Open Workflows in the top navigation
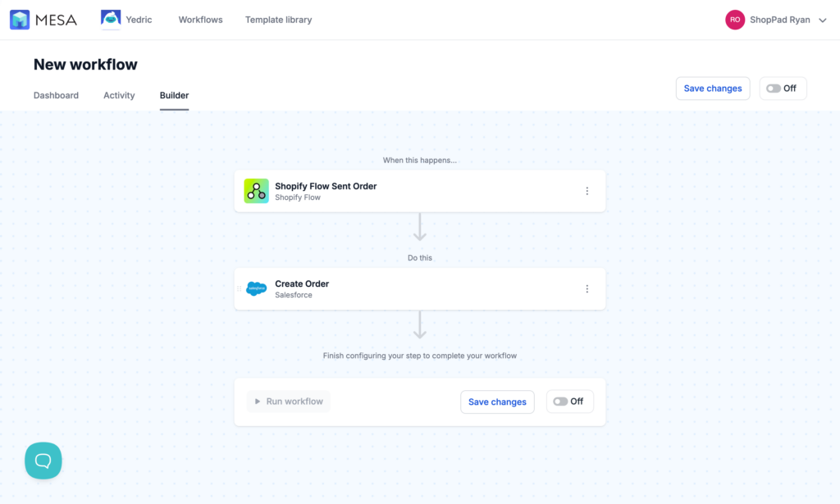 (x=200, y=20)
